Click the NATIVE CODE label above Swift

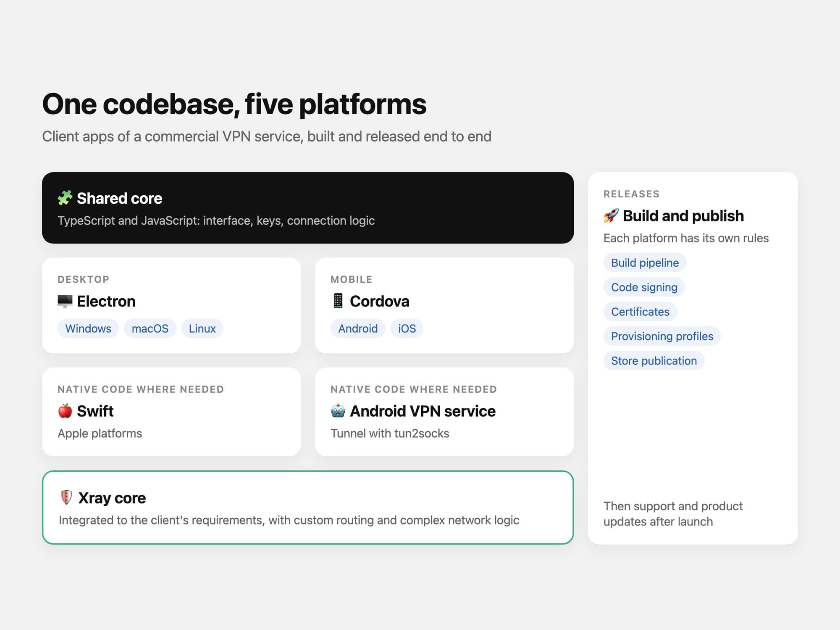[141, 389]
